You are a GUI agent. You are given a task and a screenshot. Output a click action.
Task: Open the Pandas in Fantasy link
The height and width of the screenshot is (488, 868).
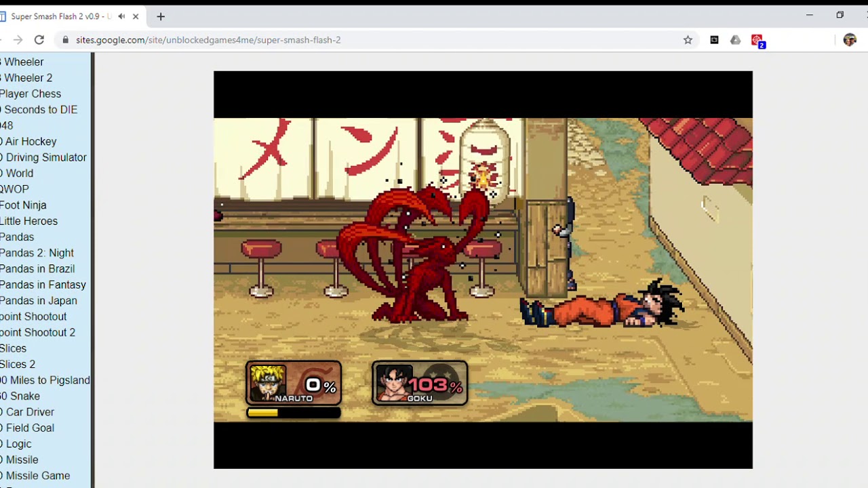point(43,285)
